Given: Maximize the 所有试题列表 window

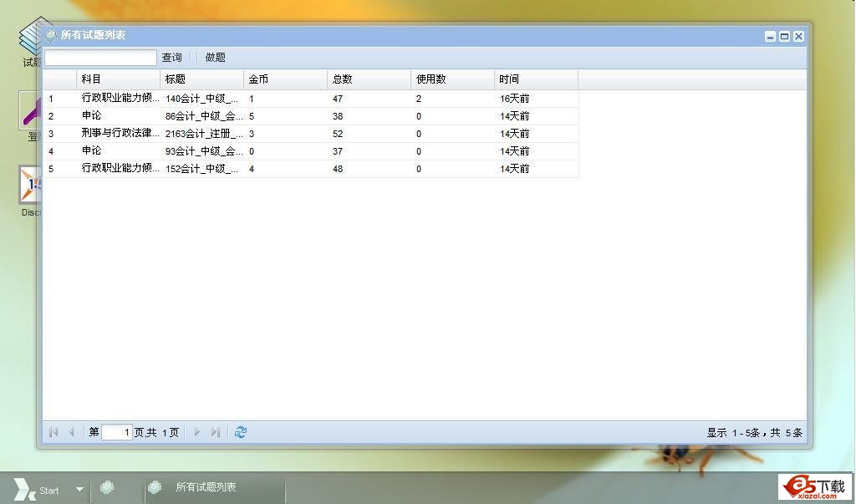Looking at the screenshot, I should (784, 37).
